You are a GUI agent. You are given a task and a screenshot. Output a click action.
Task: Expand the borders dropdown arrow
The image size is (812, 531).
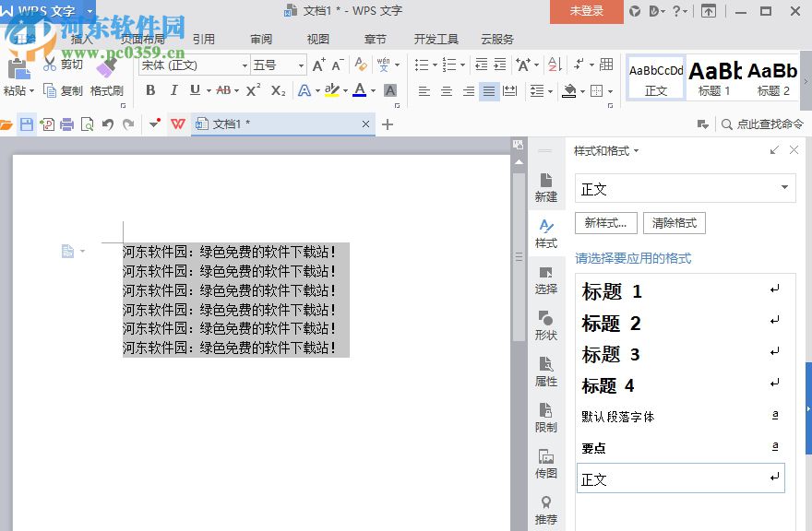click(611, 91)
